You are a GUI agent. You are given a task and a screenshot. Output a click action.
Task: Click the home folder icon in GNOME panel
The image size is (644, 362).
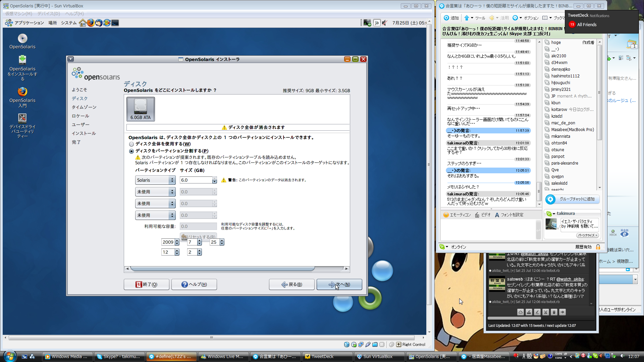(x=83, y=23)
